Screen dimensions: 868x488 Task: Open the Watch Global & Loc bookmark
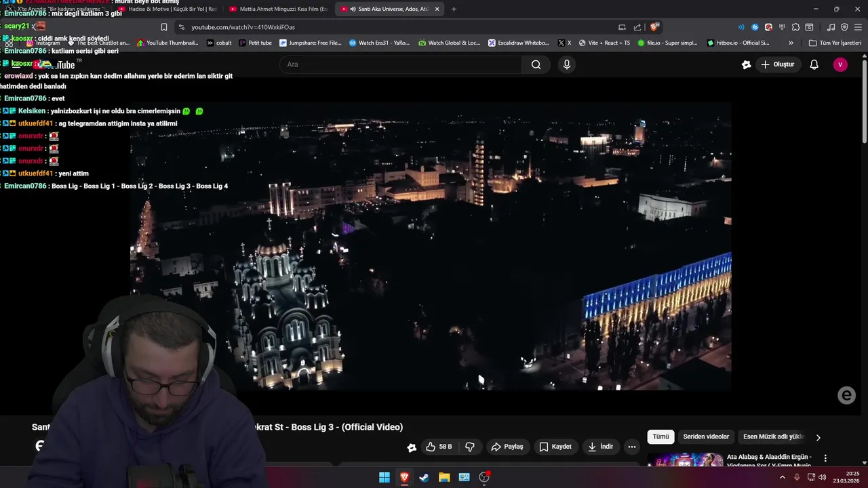pos(449,43)
